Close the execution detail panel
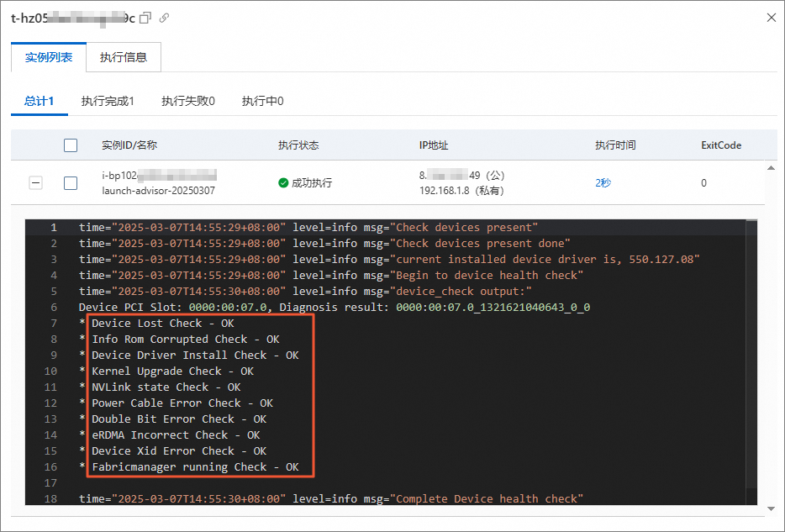 pos(772,18)
